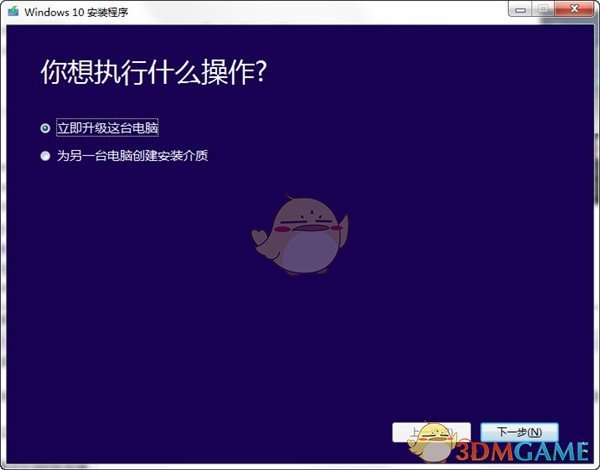Viewport: 600px width, 470px height.
Task: Click the title text Windows 10 安装程序
Action: [x=76, y=12]
